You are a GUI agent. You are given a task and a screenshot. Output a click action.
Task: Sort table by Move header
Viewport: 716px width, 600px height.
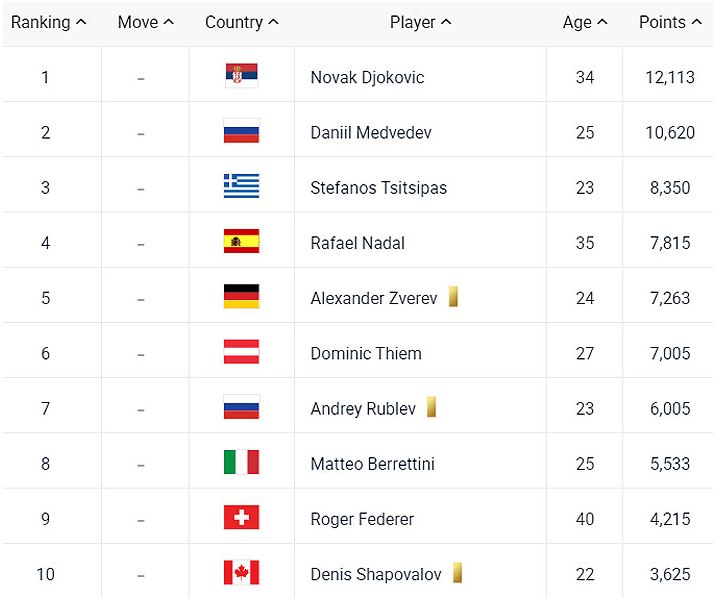point(146,22)
